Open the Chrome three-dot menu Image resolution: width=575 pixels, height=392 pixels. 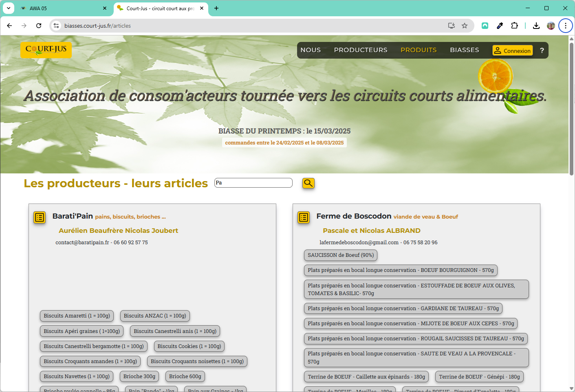point(565,26)
